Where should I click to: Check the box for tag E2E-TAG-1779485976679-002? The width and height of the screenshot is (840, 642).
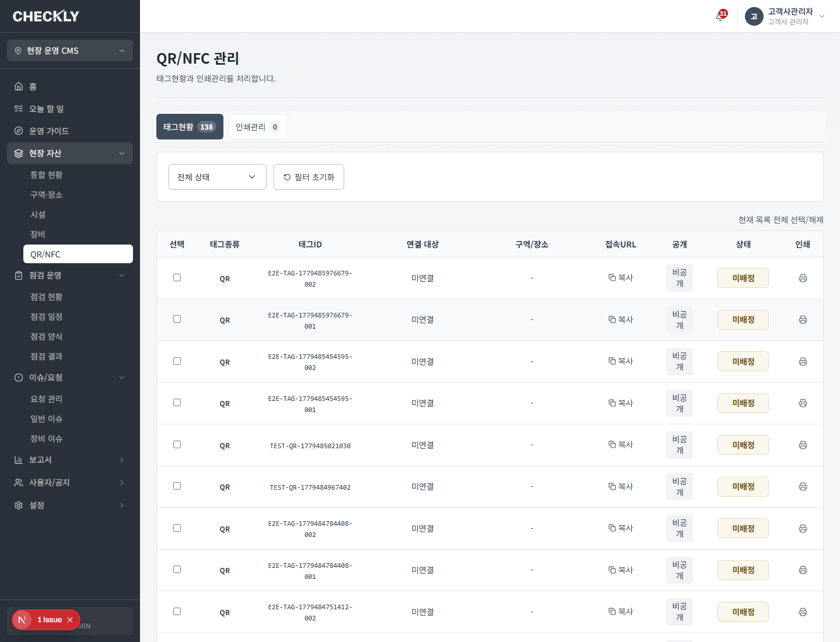click(x=177, y=278)
